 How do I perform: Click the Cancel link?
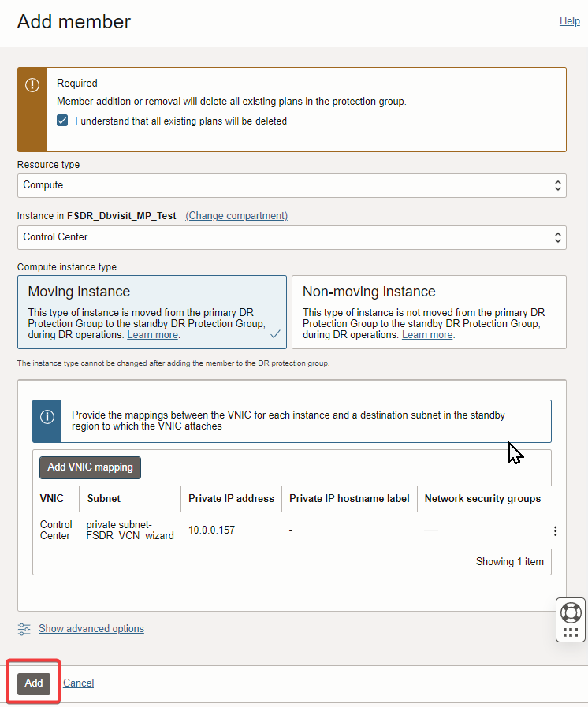coord(78,683)
